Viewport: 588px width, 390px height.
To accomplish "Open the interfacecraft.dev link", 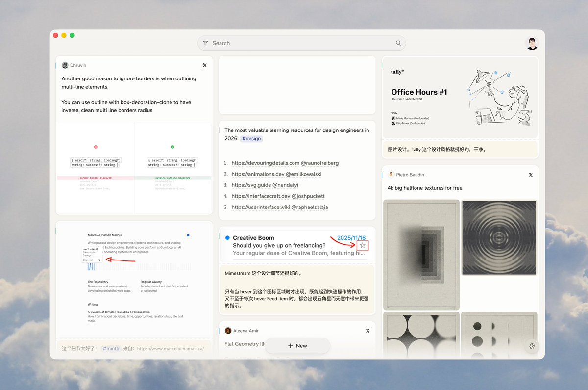I will pyautogui.click(x=261, y=196).
